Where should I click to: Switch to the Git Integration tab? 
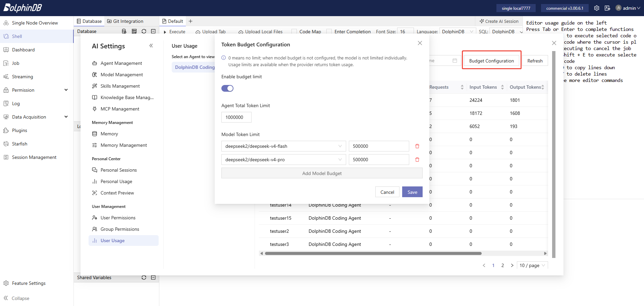click(125, 21)
